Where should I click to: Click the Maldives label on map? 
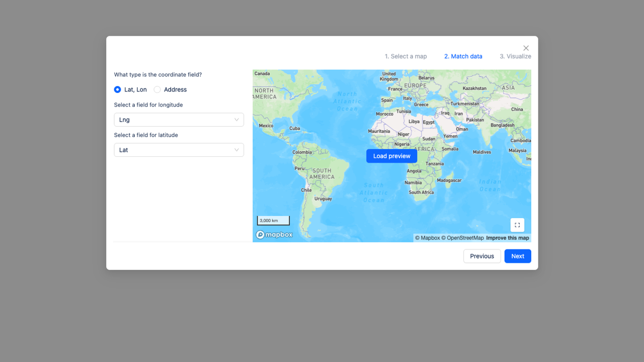click(x=482, y=152)
